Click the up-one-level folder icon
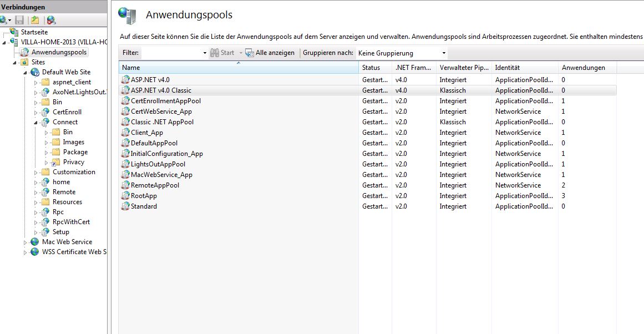This screenshot has width=644, height=334. (35, 20)
